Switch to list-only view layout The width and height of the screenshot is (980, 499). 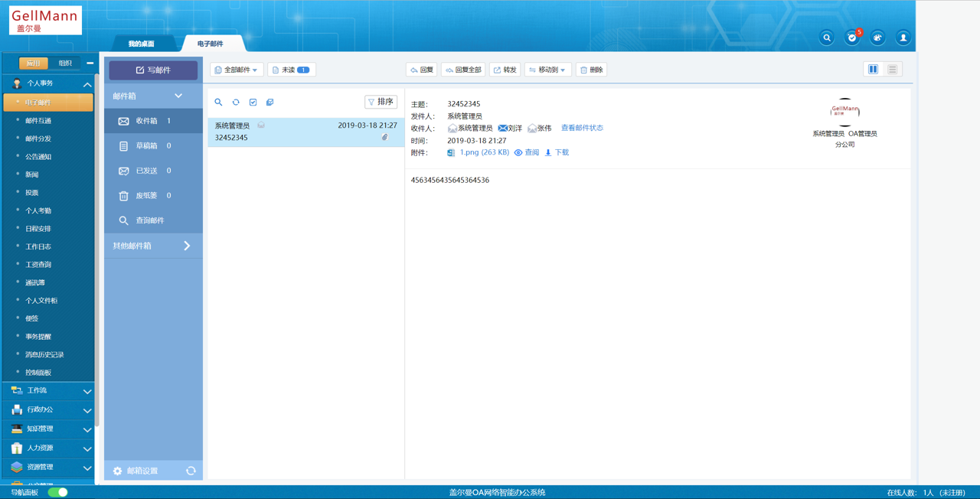pos(892,70)
